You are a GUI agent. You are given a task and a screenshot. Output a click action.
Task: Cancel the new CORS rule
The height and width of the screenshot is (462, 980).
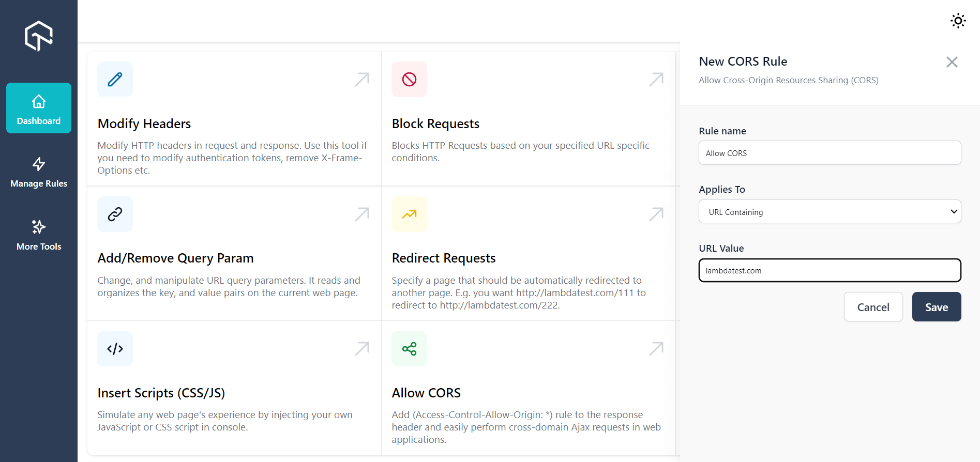[x=873, y=307]
